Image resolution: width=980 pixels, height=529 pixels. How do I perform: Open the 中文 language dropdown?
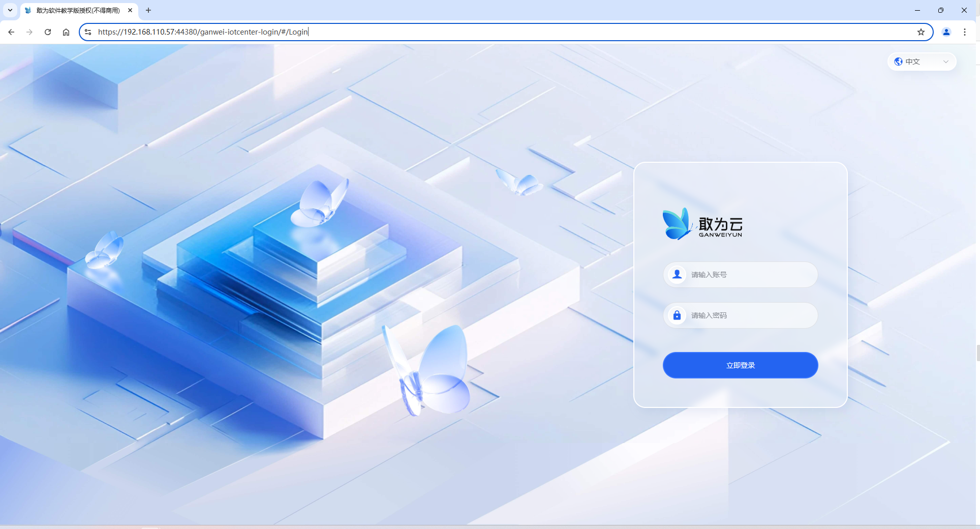(x=922, y=62)
